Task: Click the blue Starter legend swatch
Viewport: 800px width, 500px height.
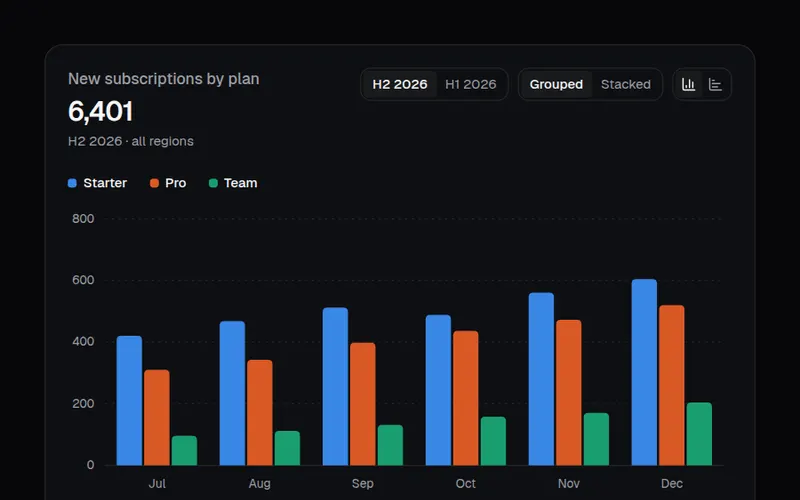Action: (x=72, y=183)
